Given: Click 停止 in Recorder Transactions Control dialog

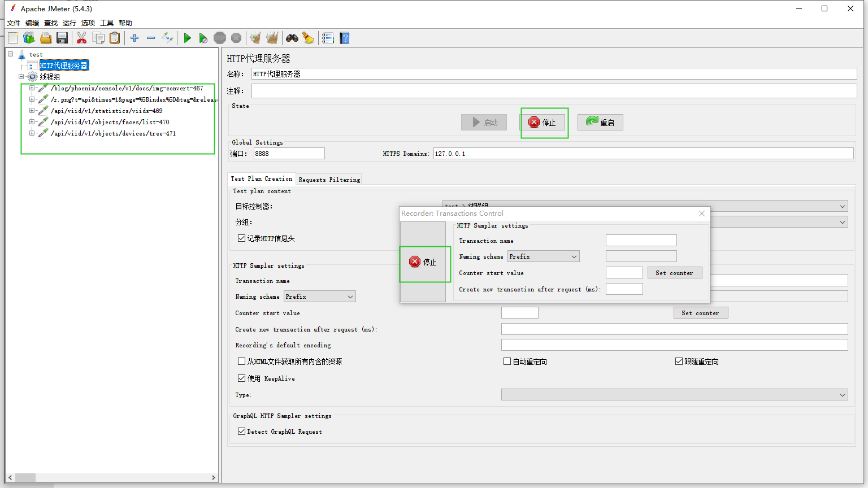Looking at the screenshot, I should tap(423, 262).
